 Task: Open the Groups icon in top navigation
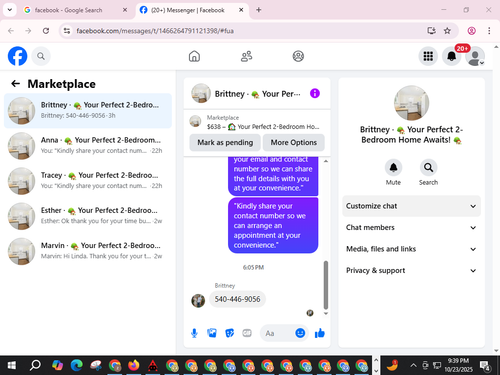click(x=298, y=56)
